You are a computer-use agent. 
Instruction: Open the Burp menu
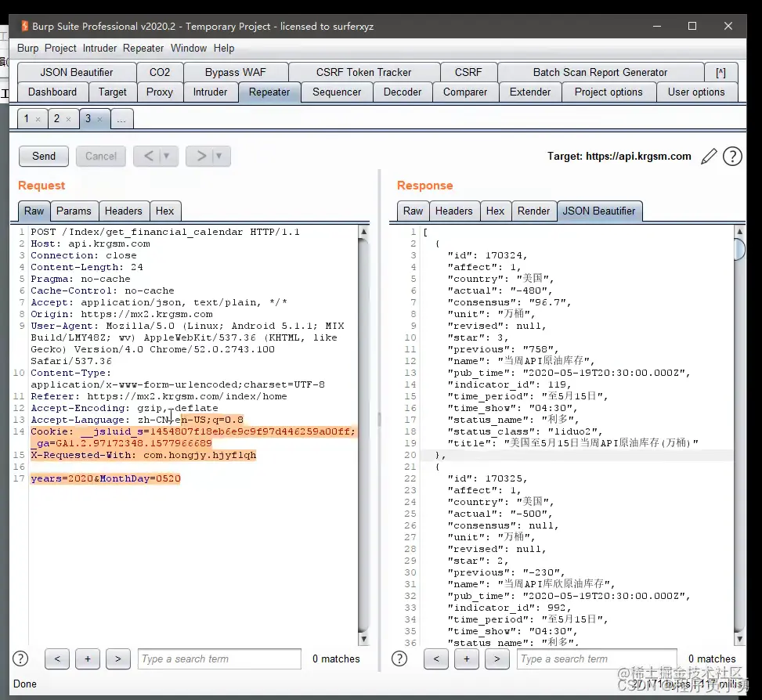27,48
